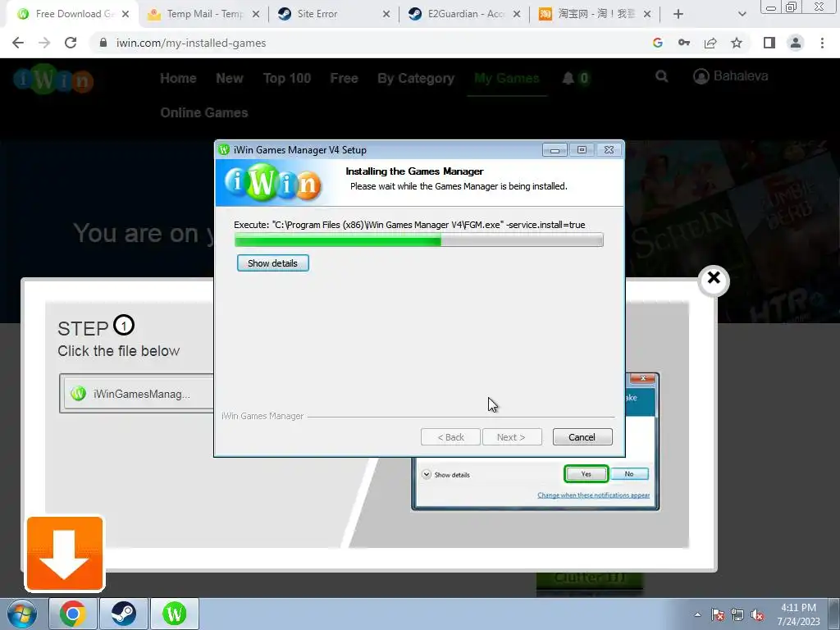The height and width of the screenshot is (630, 840).
Task: Open the Chrome profile avatar
Action: [796, 43]
